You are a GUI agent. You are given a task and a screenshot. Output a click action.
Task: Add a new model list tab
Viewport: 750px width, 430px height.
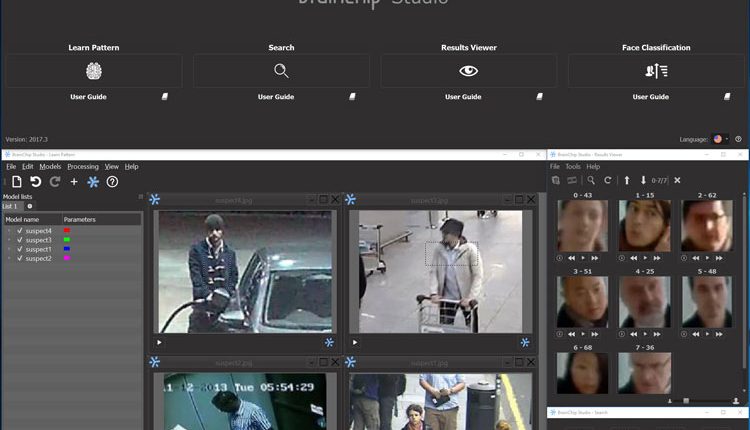point(30,206)
